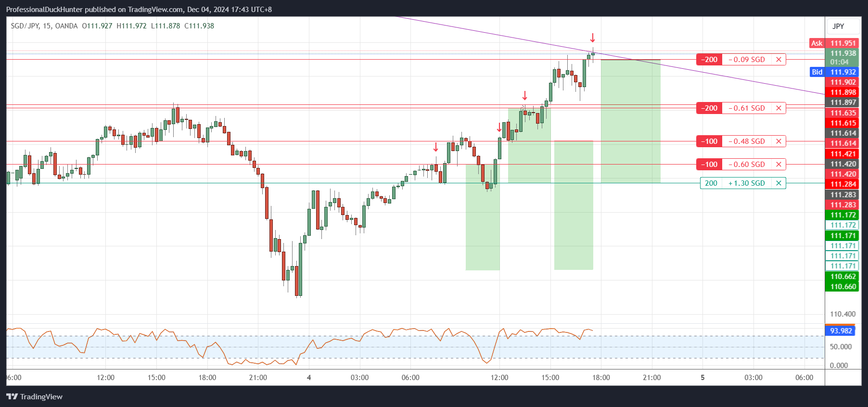This screenshot has width=868, height=407.
Task: Click the red 111.635 price label
Action: pyautogui.click(x=843, y=113)
